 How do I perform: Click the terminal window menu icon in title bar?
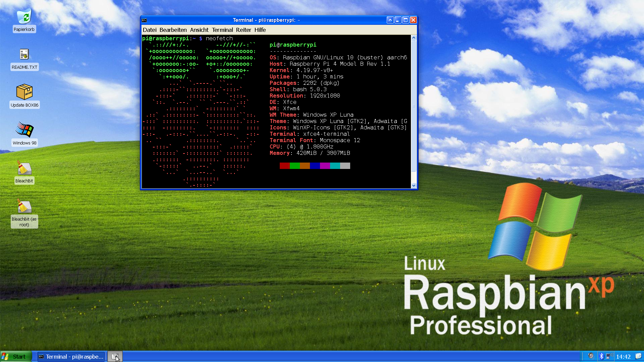(x=144, y=20)
